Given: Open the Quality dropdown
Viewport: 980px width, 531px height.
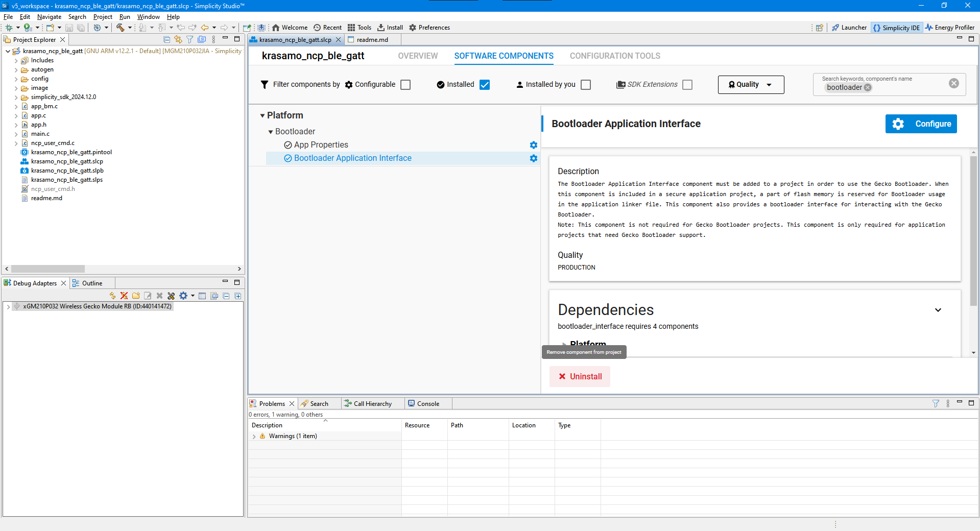Looking at the screenshot, I should coord(751,85).
